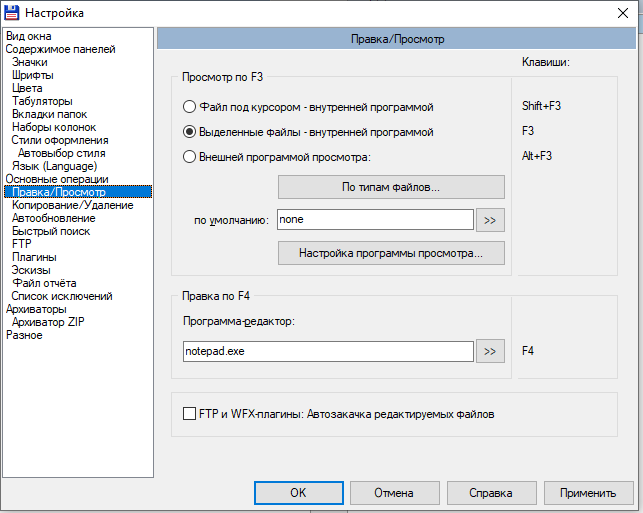Confirm settings with OK button
Viewport: 643px width, 513px height.
299,493
